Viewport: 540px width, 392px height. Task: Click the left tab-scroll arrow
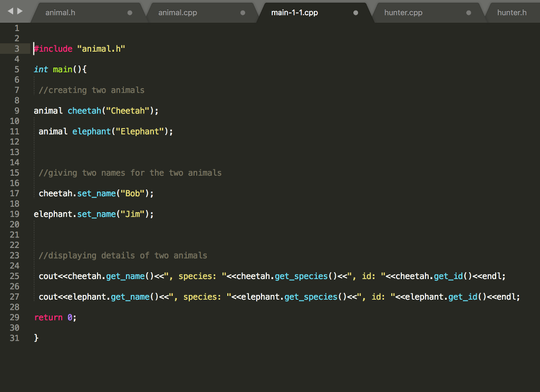click(11, 11)
